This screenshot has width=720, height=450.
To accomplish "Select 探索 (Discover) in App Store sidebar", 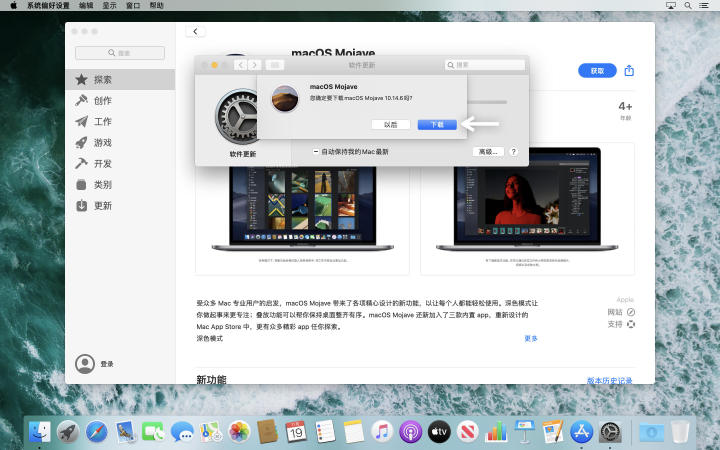I will point(120,79).
